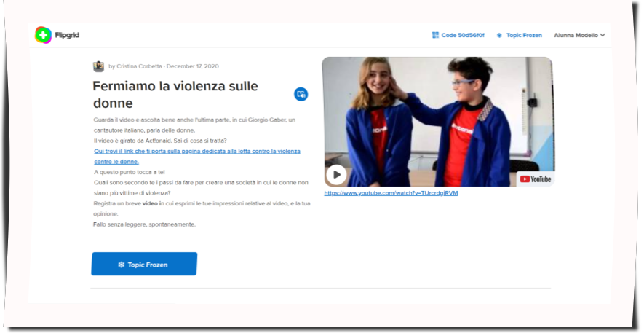
Task: Click the December 17, 2020 date text
Action: [x=192, y=66]
